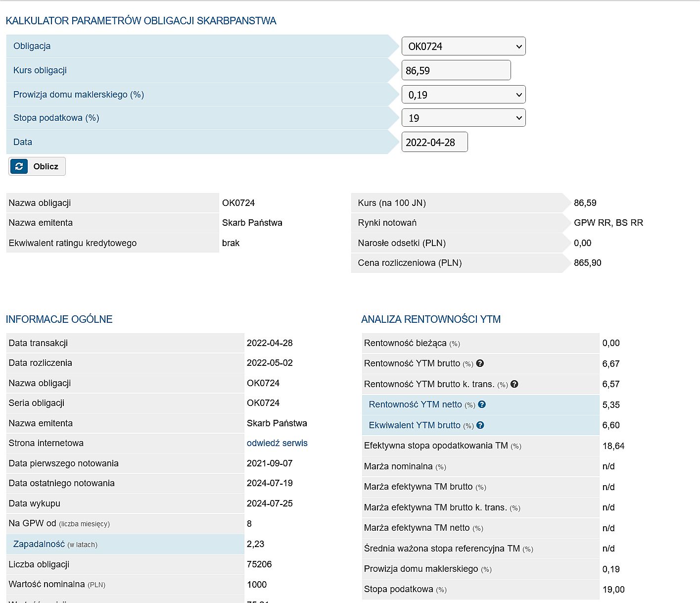Click the last listing date 2024-07-19
Viewport: 700px width, 603px height.
270,483
